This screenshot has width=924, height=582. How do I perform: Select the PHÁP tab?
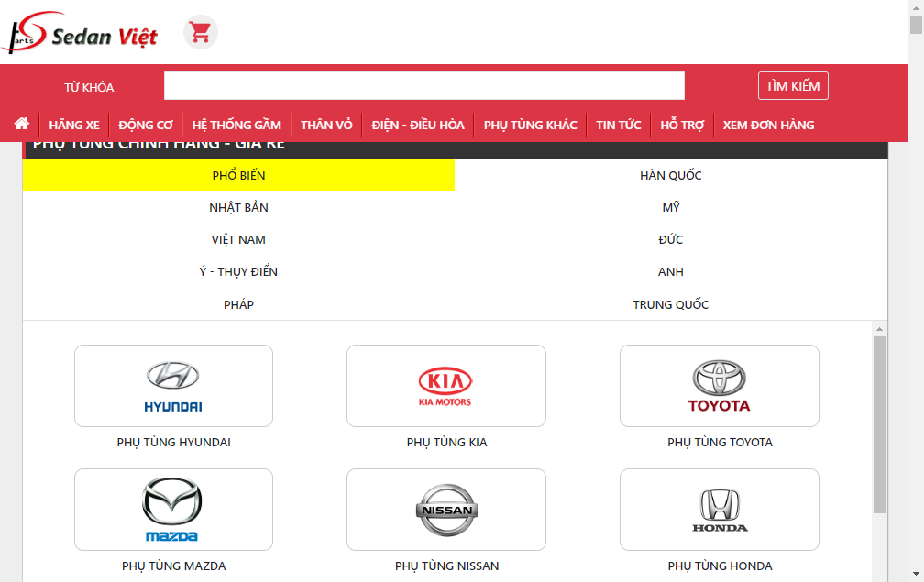238,304
